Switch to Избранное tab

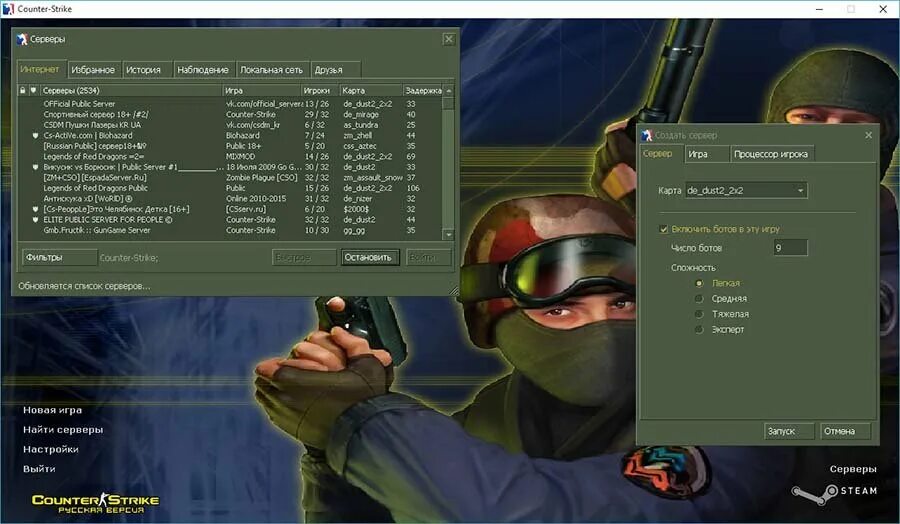tap(93, 69)
